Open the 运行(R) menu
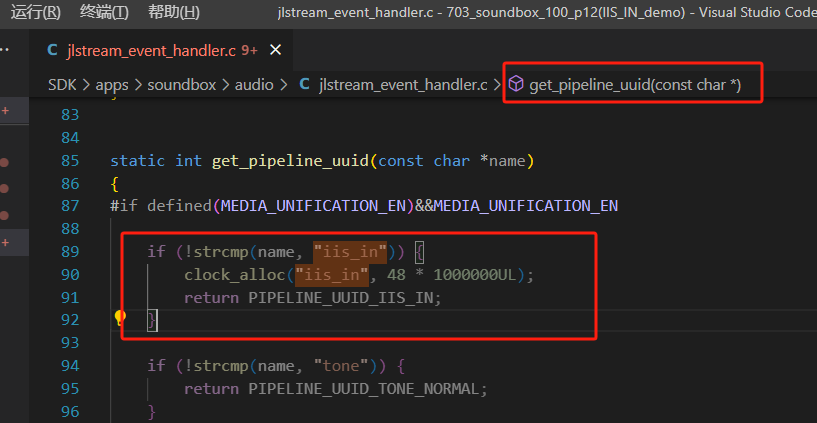817x423 pixels. pos(35,12)
